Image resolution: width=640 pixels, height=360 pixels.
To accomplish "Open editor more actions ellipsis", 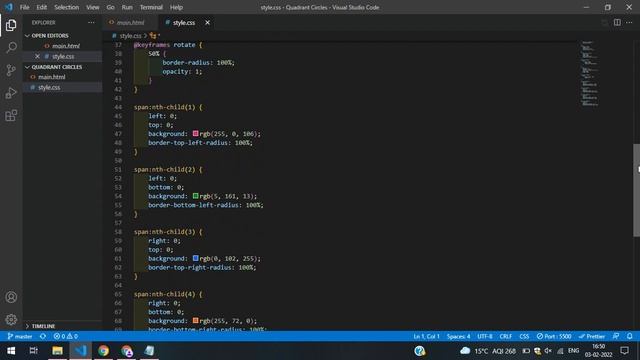I will pos(629,22).
